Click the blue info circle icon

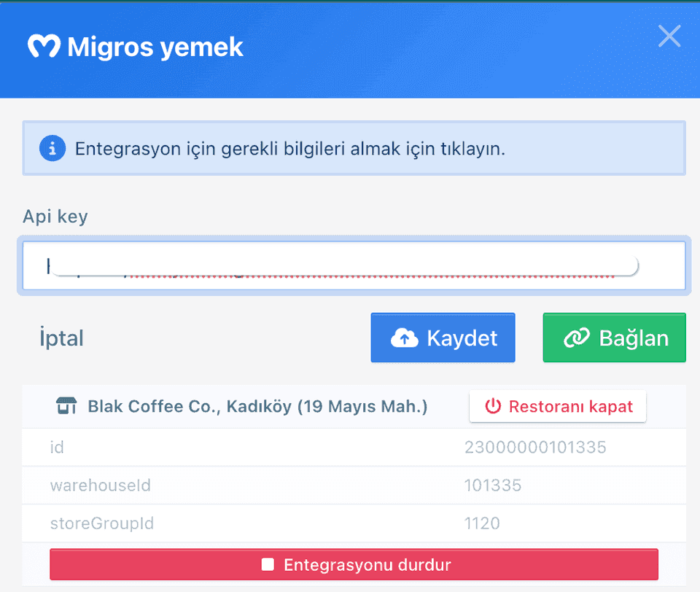[x=52, y=148]
